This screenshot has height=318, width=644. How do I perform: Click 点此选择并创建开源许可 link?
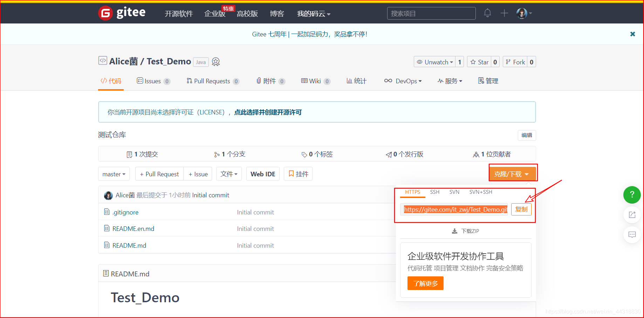click(x=268, y=112)
